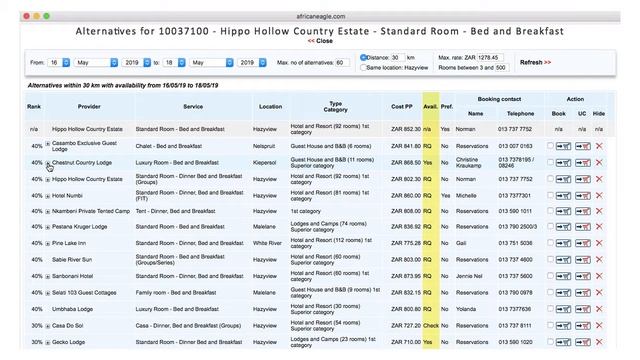Book cart icon for Pestana Kruger Lodge
This screenshot has width=640, height=360.
pos(563,227)
